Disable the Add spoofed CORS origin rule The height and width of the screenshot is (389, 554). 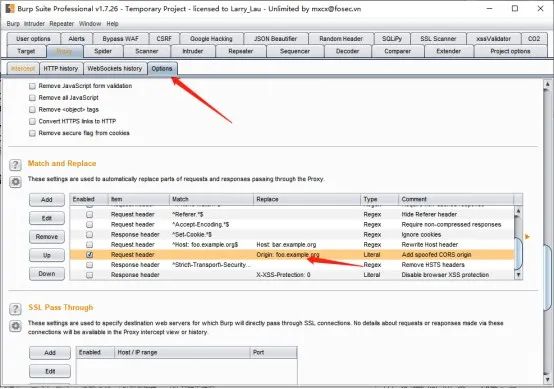click(x=89, y=255)
